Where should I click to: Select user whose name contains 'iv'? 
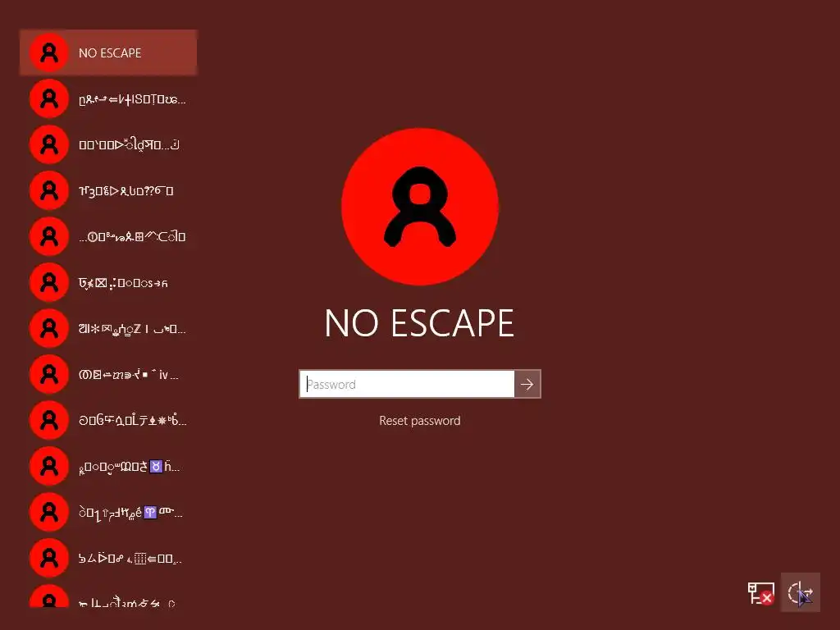point(108,374)
